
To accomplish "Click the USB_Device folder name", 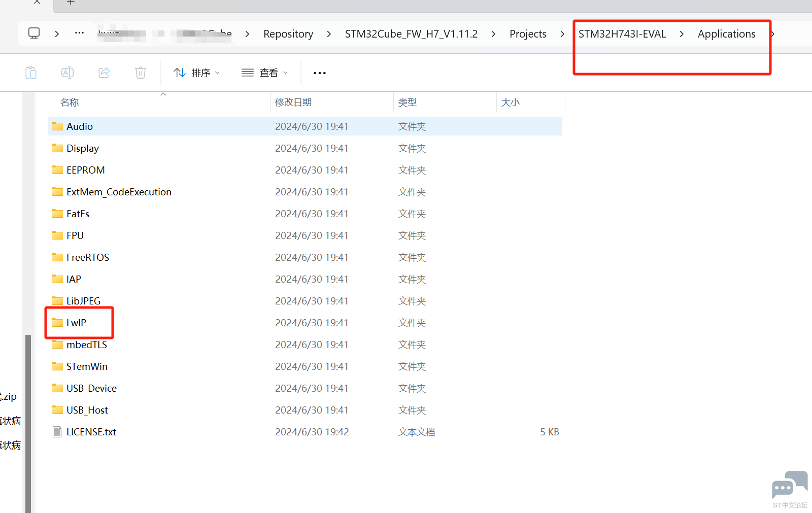I will pos(91,388).
